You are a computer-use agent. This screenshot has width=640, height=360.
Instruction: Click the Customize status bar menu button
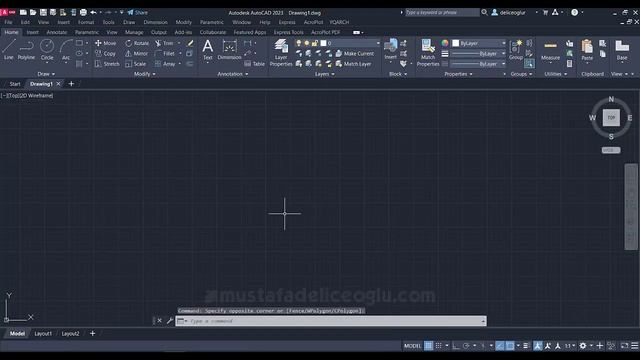tap(635, 346)
